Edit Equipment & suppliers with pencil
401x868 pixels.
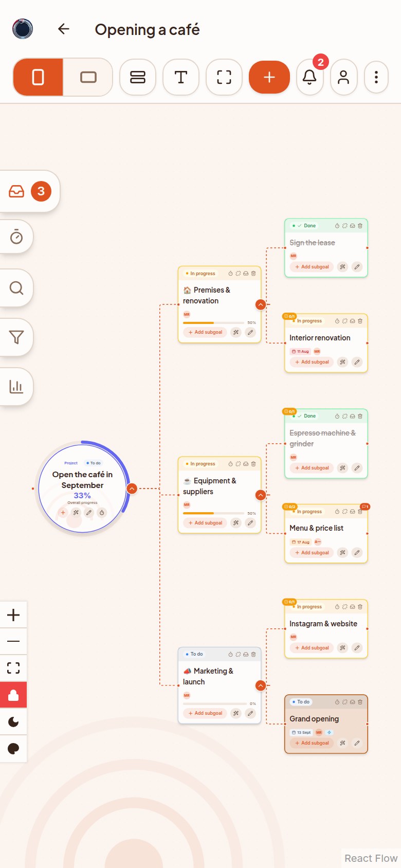pyautogui.click(x=250, y=523)
